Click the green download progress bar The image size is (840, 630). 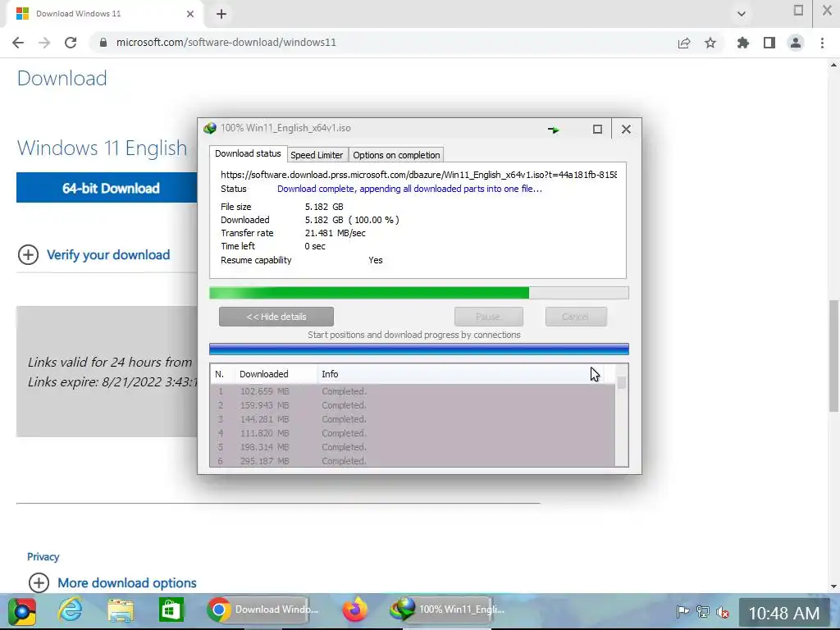(419, 293)
